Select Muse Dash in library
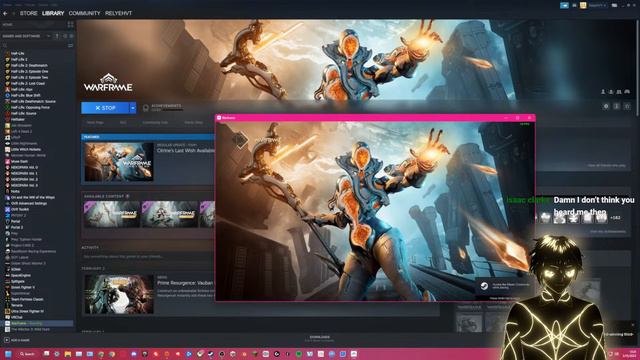Screen dimensions: 640x360 tap(19, 161)
